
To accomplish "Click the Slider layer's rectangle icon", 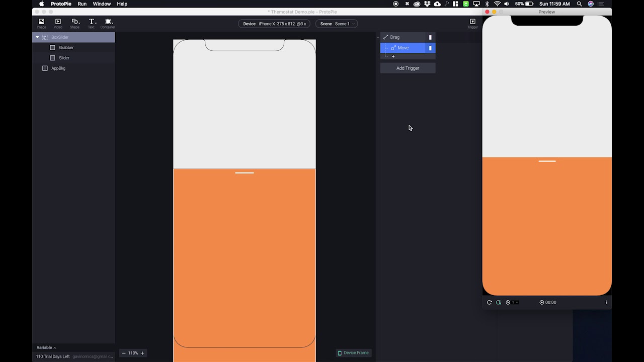I will [52, 58].
